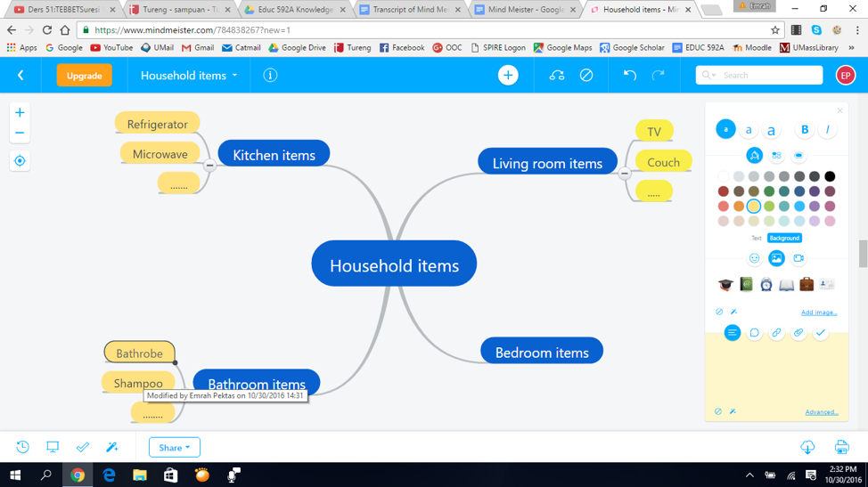Undo the last change
The width and height of the screenshot is (868, 487).
(630, 75)
